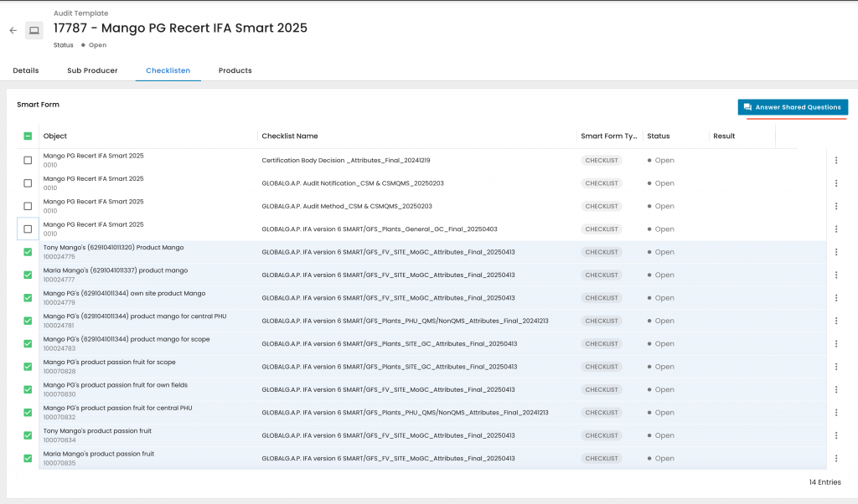Switch to the Details tab

[26, 70]
